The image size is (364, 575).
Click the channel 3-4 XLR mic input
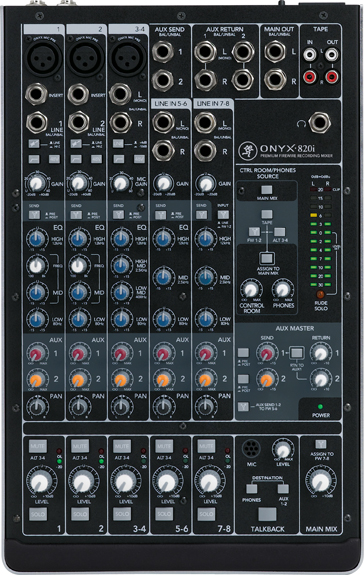pos(128,57)
